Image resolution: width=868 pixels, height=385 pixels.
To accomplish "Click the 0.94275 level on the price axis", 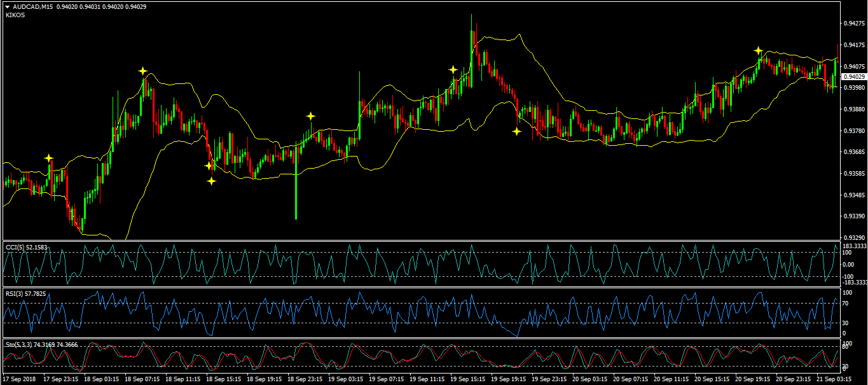I will (x=853, y=24).
